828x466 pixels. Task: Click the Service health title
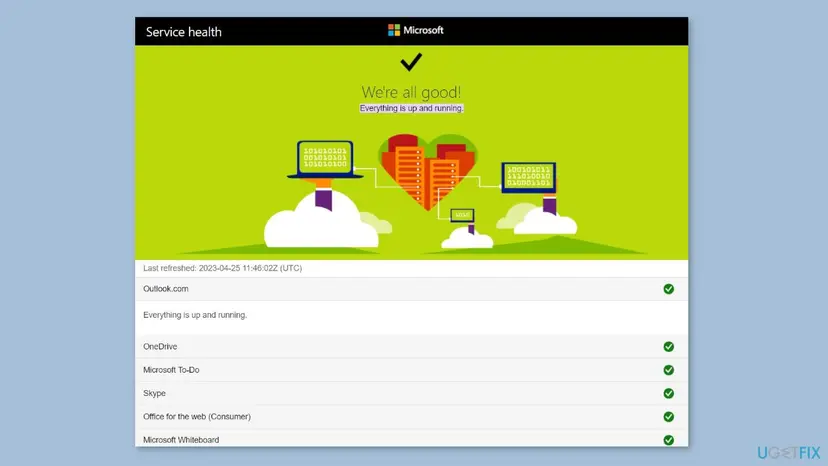[184, 32]
